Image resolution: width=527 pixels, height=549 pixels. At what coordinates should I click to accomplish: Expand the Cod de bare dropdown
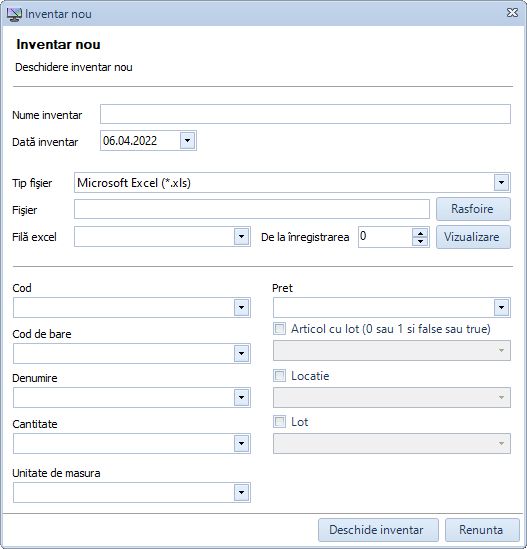(x=242, y=353)
